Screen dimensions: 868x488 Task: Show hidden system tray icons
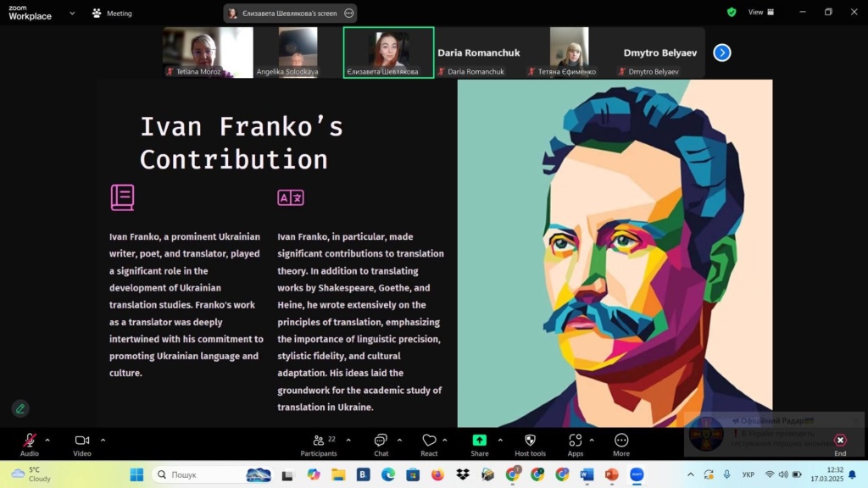(690, 474)
